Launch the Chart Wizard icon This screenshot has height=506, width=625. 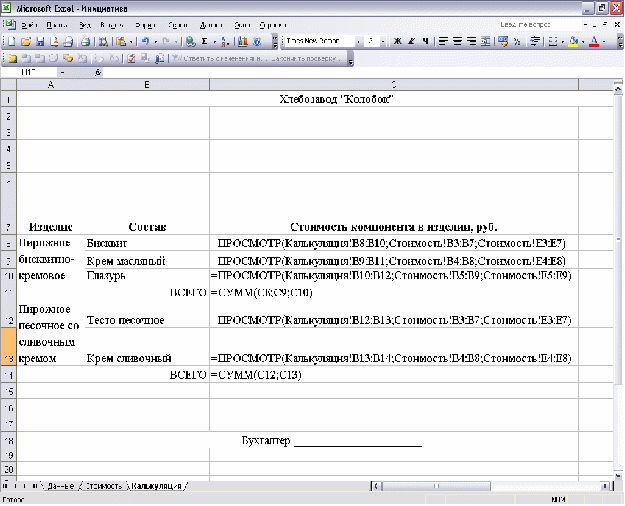pyautogui.click(x=243, y=41)
